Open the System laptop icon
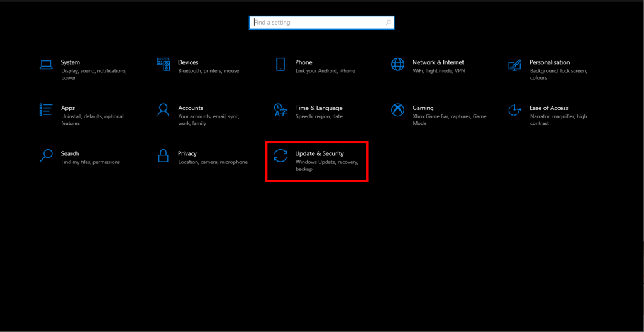The image size is (644, 332). (45, 65)
